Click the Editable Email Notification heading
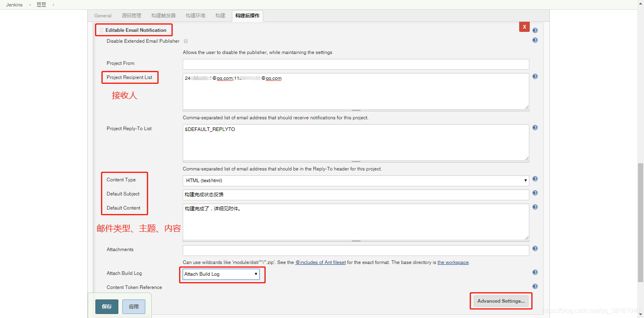The height and width of the screenshot is (318, 644). point(136,30)
